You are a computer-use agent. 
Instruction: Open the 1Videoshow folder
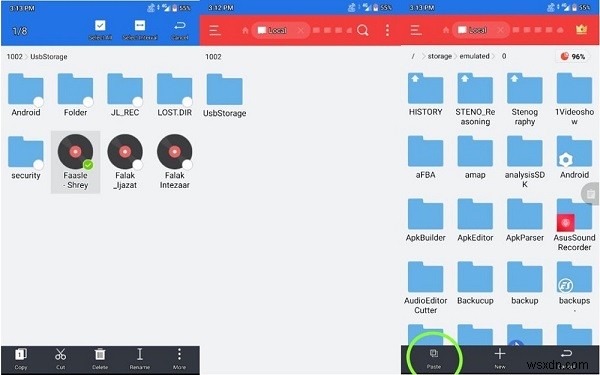click(x=574, y=99)
